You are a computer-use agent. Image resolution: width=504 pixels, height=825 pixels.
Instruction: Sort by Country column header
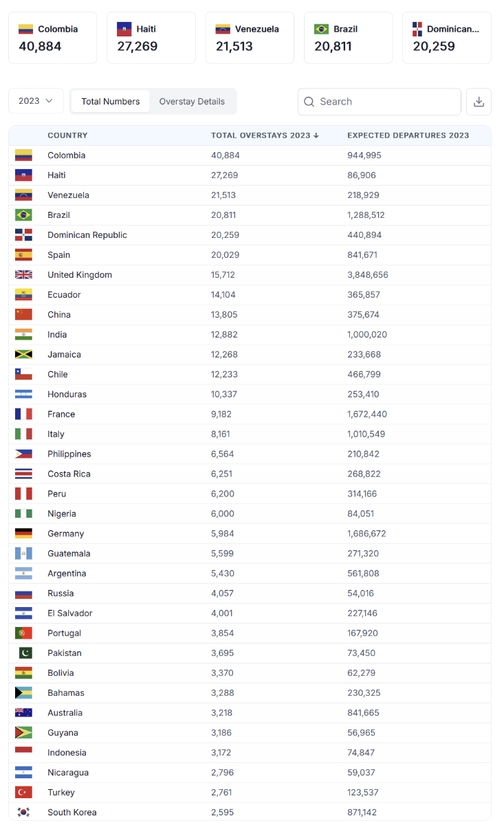pyautogui.click(x=67, y=135)
